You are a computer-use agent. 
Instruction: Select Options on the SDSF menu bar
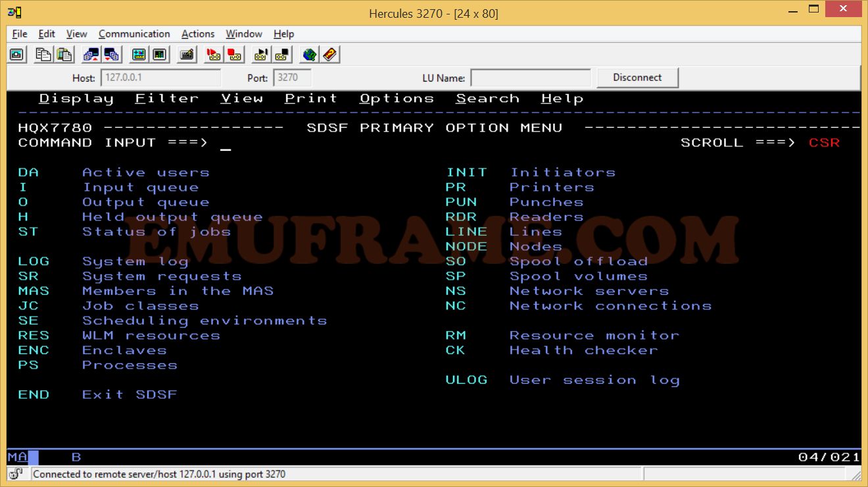pos(397,98)
